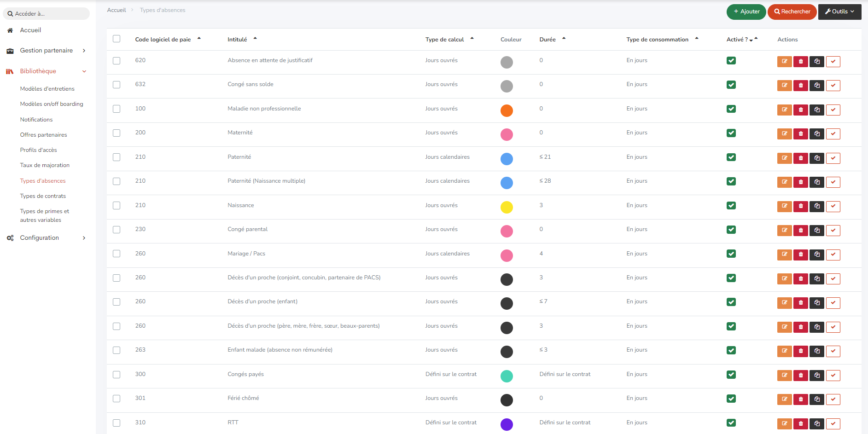
Task: Delete the RTT absence type
Action: pos(800,424)
